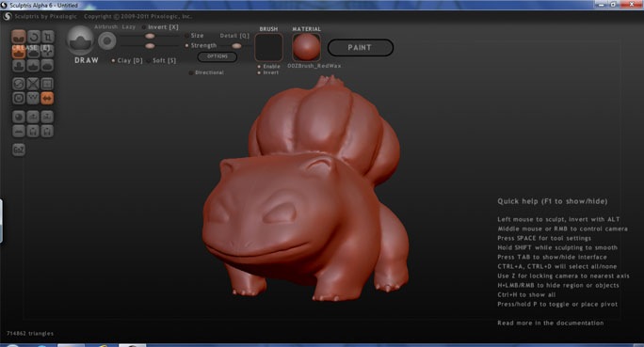Click 'Press SPACE for tool settings' text
Viewport: 644px width, 347px height.
pos(544,238)
